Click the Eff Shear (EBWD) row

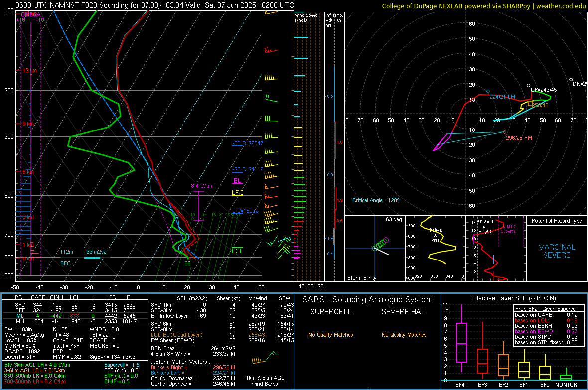tap(222, 341)
